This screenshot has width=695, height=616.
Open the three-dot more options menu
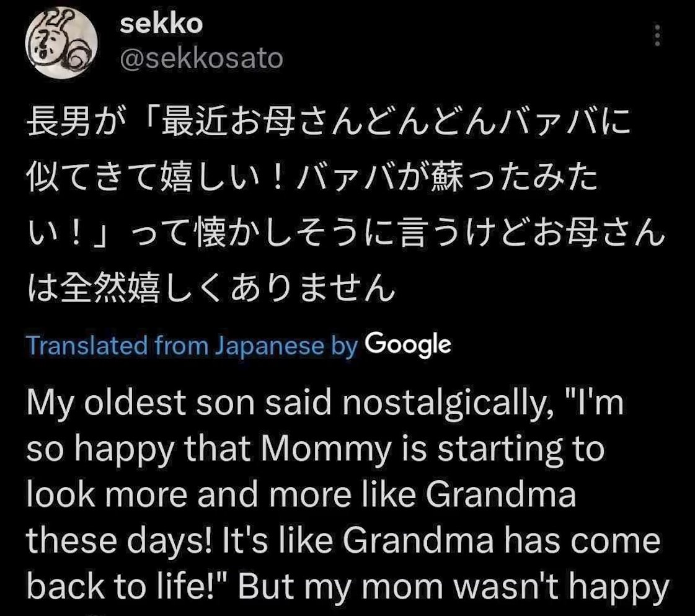pos(657,35)
